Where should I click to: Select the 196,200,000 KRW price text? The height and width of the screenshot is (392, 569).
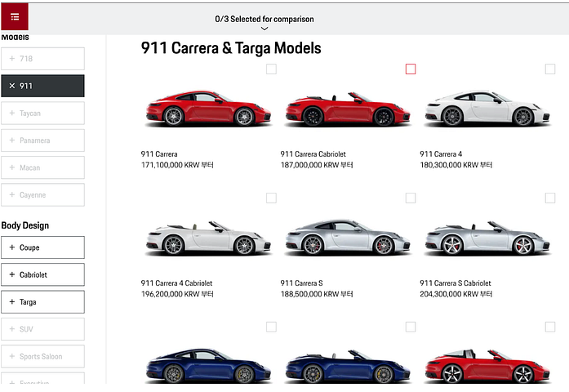point(177,294)
